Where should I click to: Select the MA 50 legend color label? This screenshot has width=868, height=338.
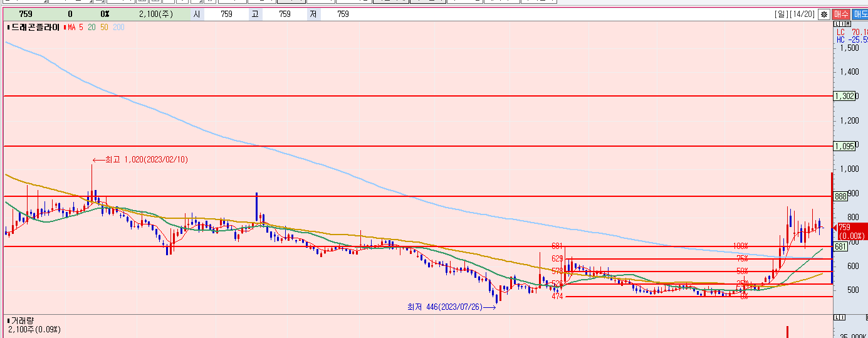tap(104, 28)
